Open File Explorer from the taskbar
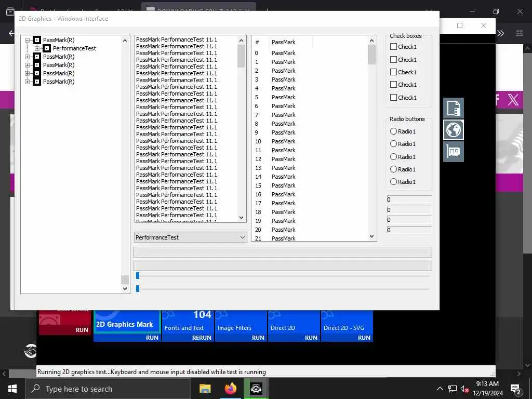This screenshot has width=532, height=399. [x=205, y=389]
